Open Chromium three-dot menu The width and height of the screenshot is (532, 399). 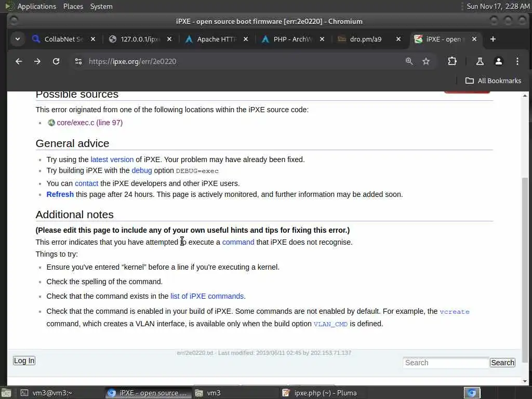pos(517,61)
